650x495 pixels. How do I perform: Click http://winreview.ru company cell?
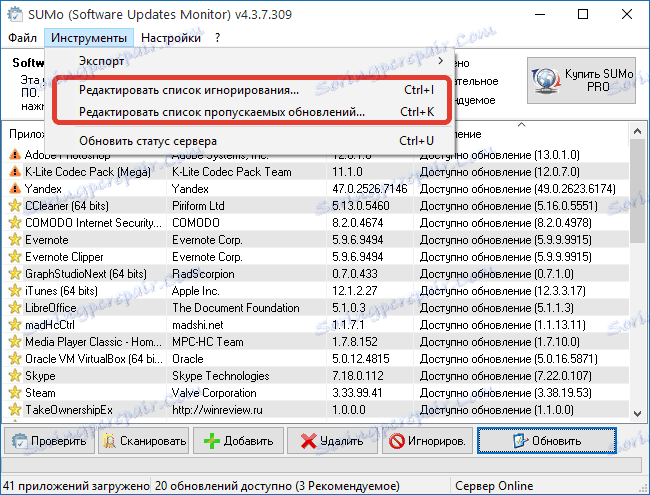click(217, 410)
